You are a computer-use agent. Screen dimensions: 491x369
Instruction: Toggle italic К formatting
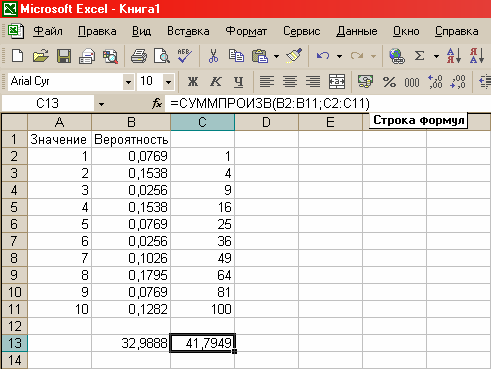point(216,81)
